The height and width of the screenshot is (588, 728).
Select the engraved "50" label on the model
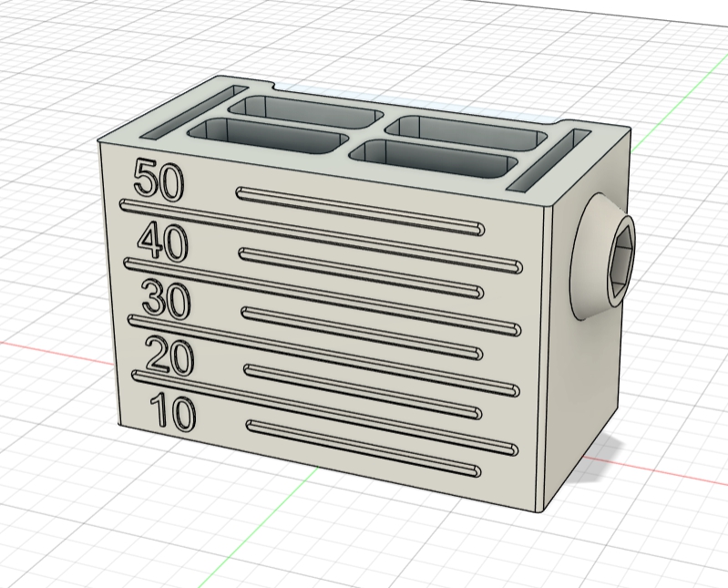click(158, 181)
